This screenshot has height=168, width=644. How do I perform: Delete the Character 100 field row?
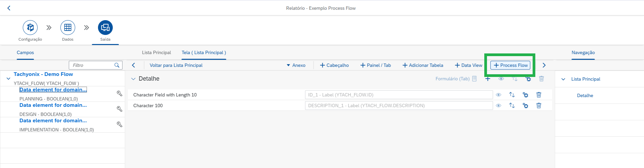click(x=539, y=106)
